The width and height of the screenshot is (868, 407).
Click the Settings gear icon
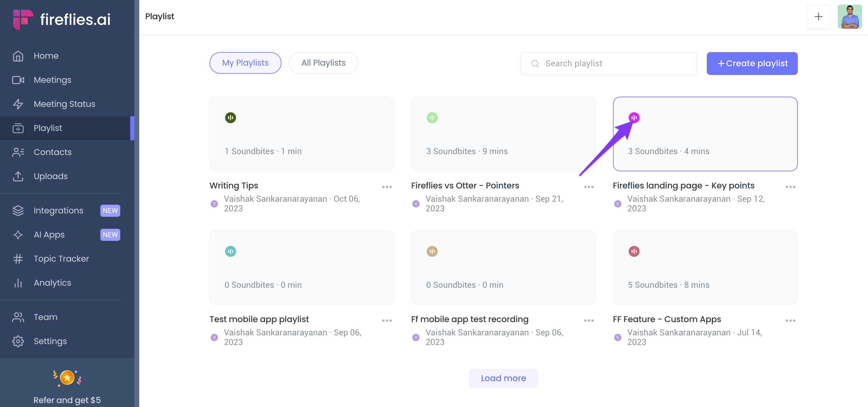coord(18,341)
